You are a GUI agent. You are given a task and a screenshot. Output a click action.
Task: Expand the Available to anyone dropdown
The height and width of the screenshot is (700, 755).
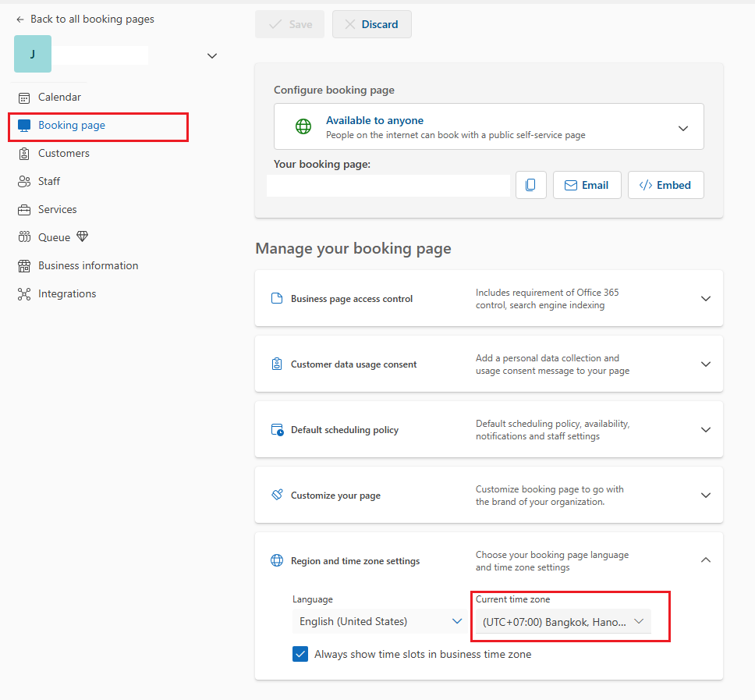click(682, 128)
